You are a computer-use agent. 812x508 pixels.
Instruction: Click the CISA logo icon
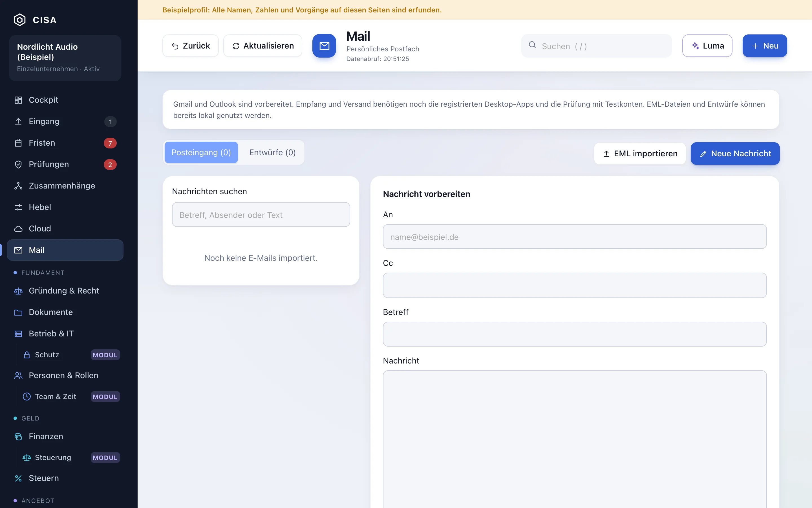(19, 20)
